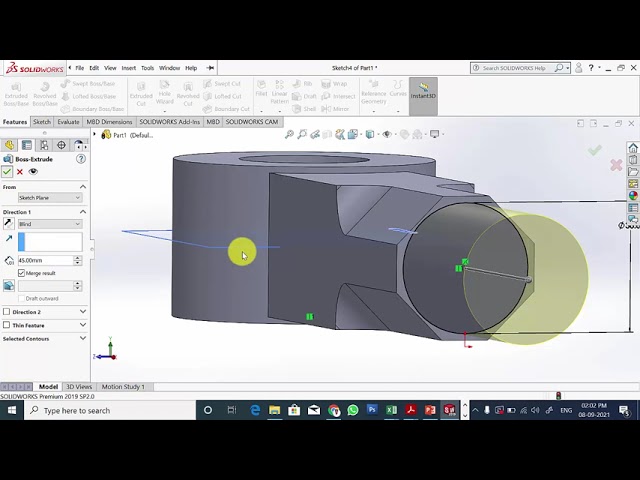Click the viewport confirmation green checkmark
This screenshot has width=640, height=480.
(595, 150)
